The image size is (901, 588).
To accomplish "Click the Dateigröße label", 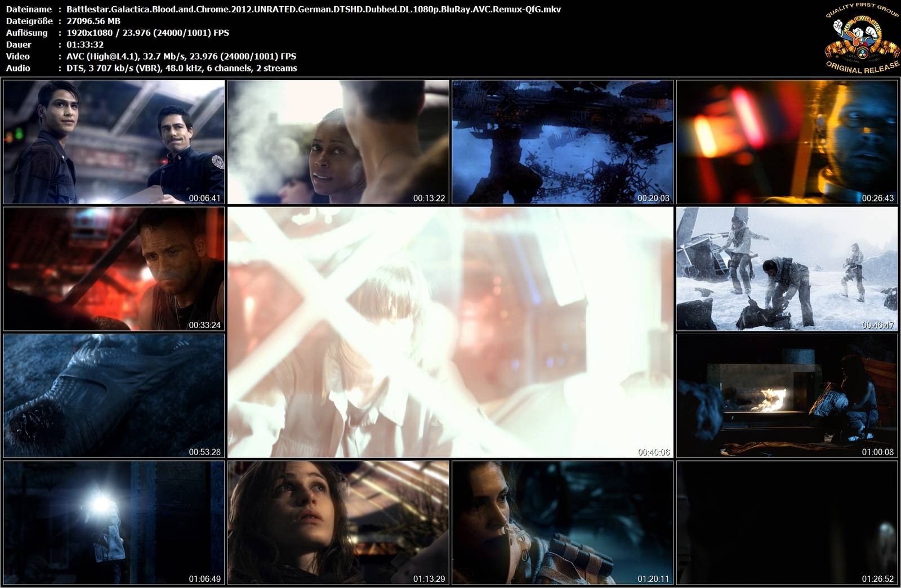I will (x=29, y=21).
